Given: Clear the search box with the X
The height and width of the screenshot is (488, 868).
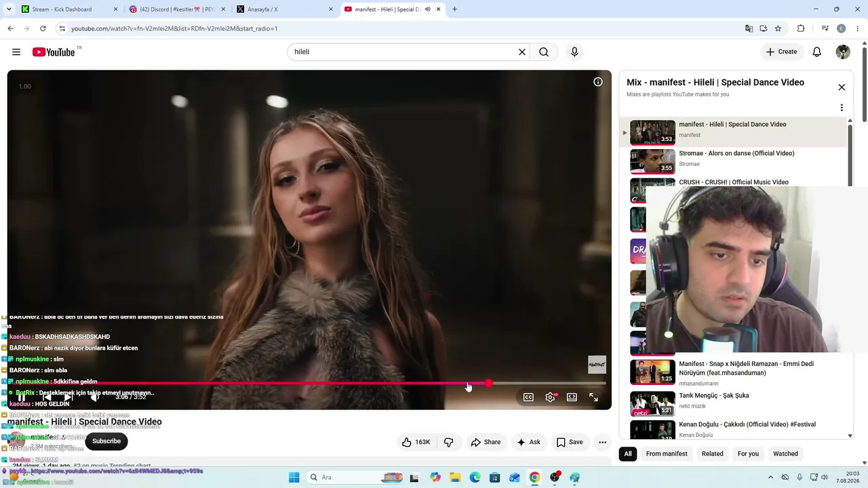Looking at the screenshot, I should [522, 52].
